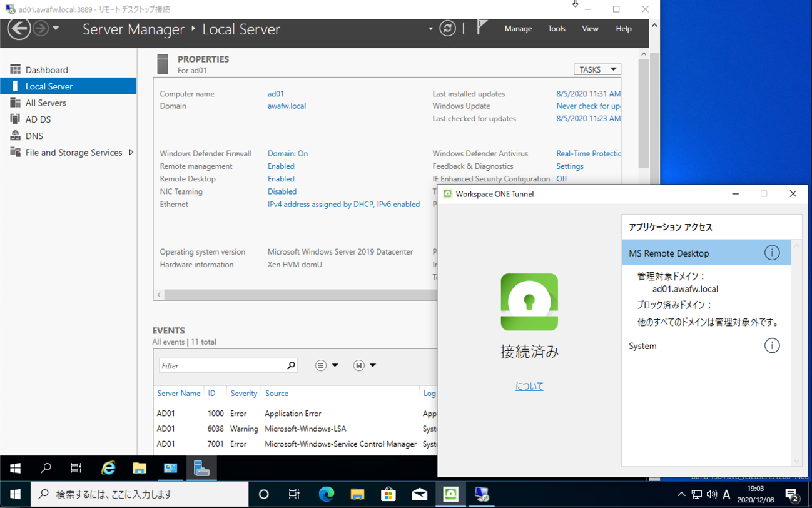Click the events Filter input field
The width and height of the screenshot is (812, 508).
tap(223, 365)
